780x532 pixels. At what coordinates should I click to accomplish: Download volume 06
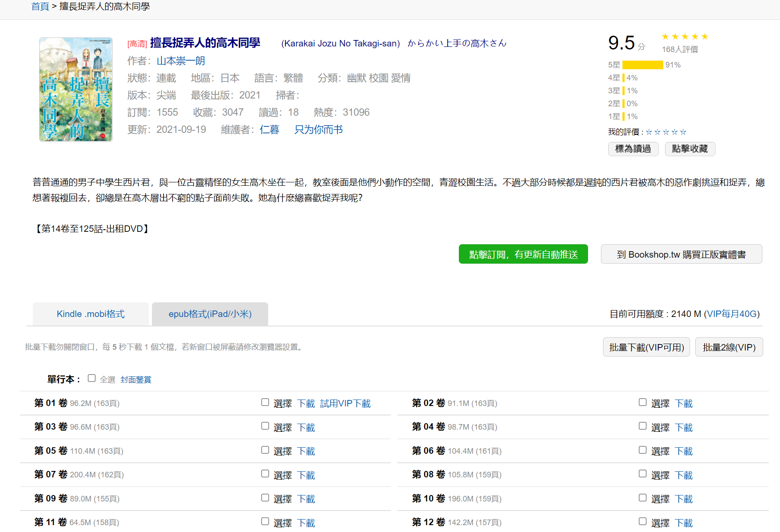(684, 451)
